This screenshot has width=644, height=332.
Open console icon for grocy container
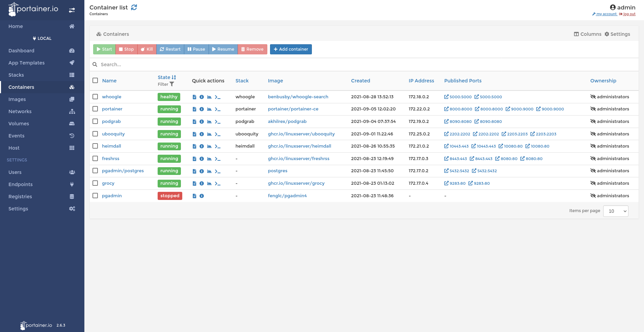(x=218, y=183)
